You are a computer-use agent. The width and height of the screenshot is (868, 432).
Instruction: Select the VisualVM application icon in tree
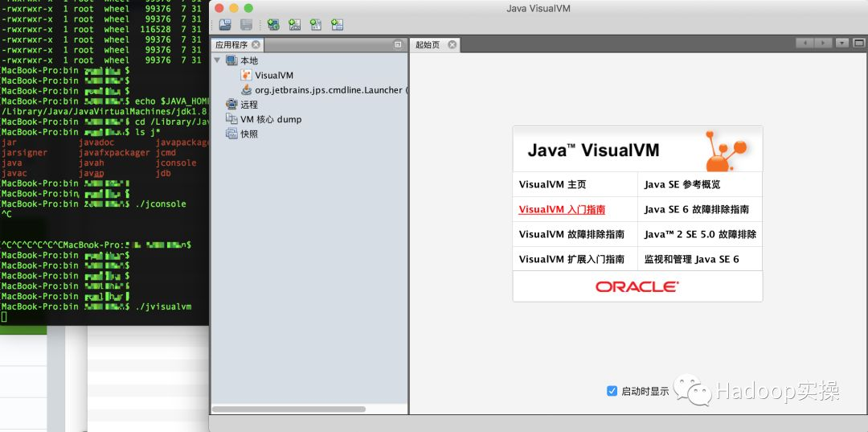247,75
